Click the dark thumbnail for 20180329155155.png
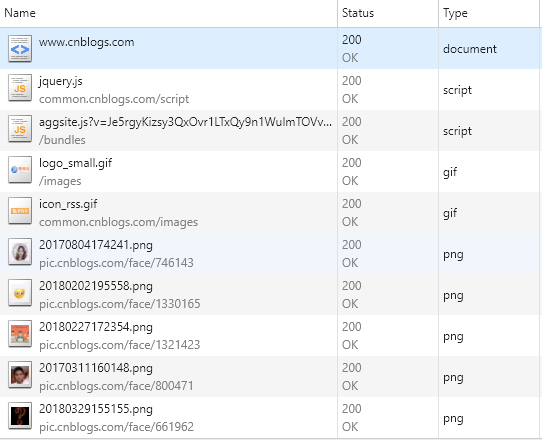542x440 pixels. [x=20, y=416]
